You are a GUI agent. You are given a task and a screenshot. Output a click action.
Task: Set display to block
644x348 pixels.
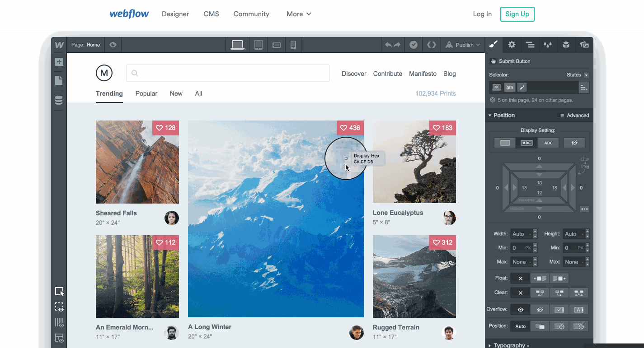505,143
